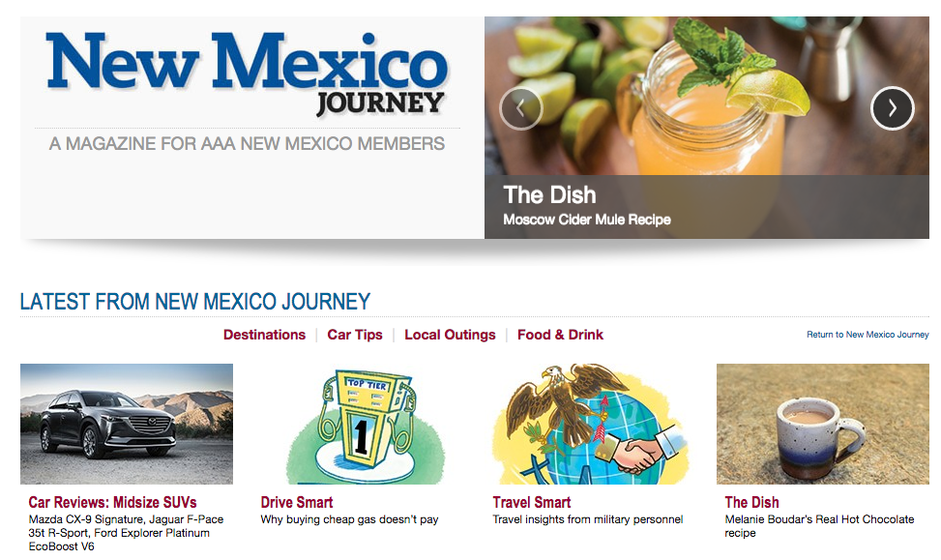Open the Moscow Cider Mule Recipe caption
Viewport: 941px width, 560px height.
(587, 220)
